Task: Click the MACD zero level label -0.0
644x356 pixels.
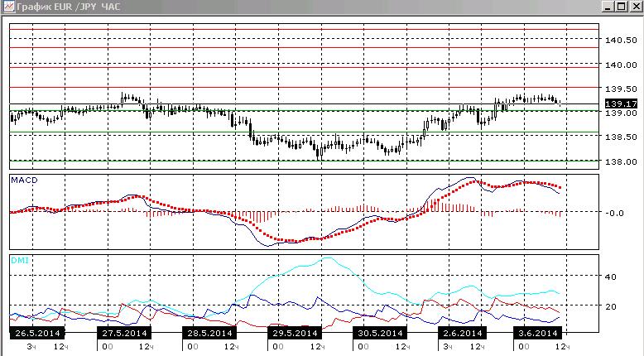Action: pyautogui.click(x=614, y=213)
